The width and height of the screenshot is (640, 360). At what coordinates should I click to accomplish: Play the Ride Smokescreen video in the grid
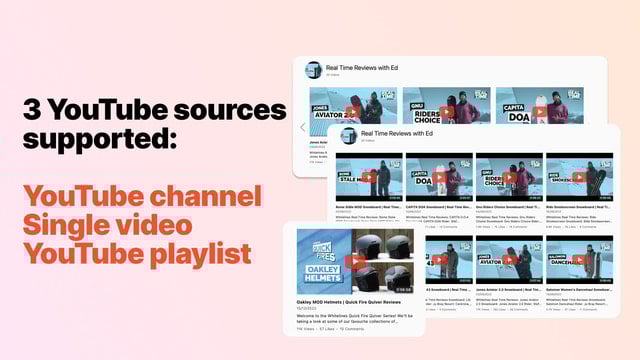pos(580,177)
